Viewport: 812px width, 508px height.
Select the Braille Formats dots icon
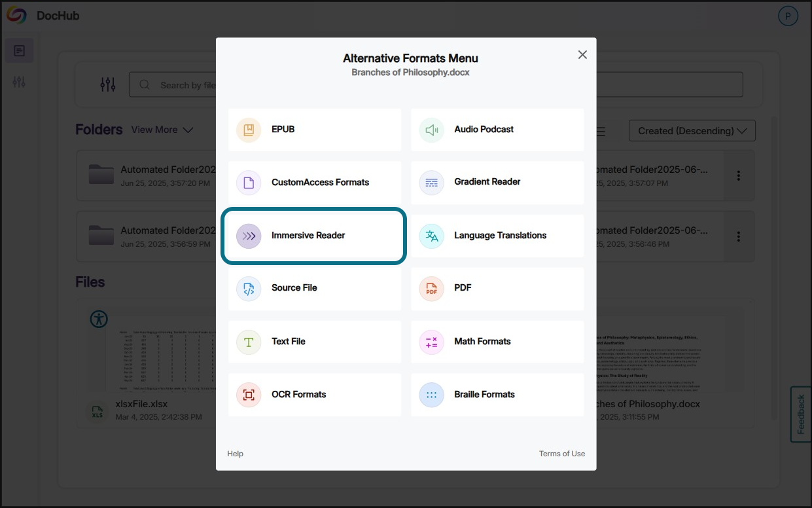431,394
